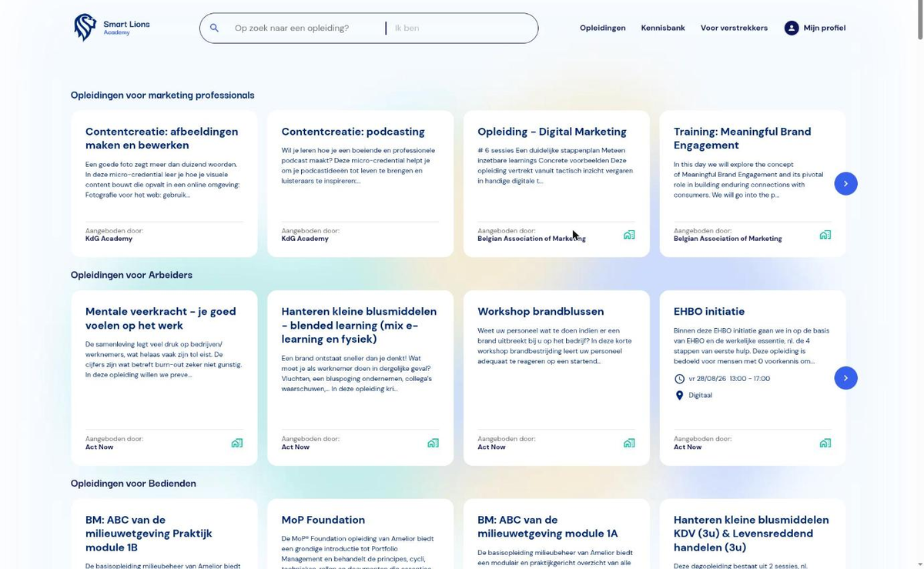924x569 pixels.
Task: Open the Mijn profiel avatar icon
Action: [792, 28]
